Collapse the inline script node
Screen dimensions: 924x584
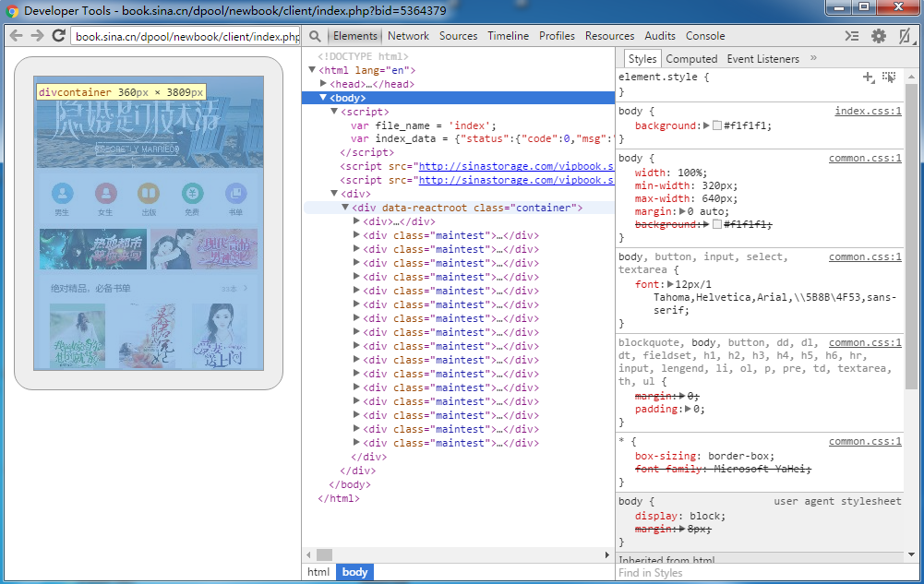pos(334,111)
